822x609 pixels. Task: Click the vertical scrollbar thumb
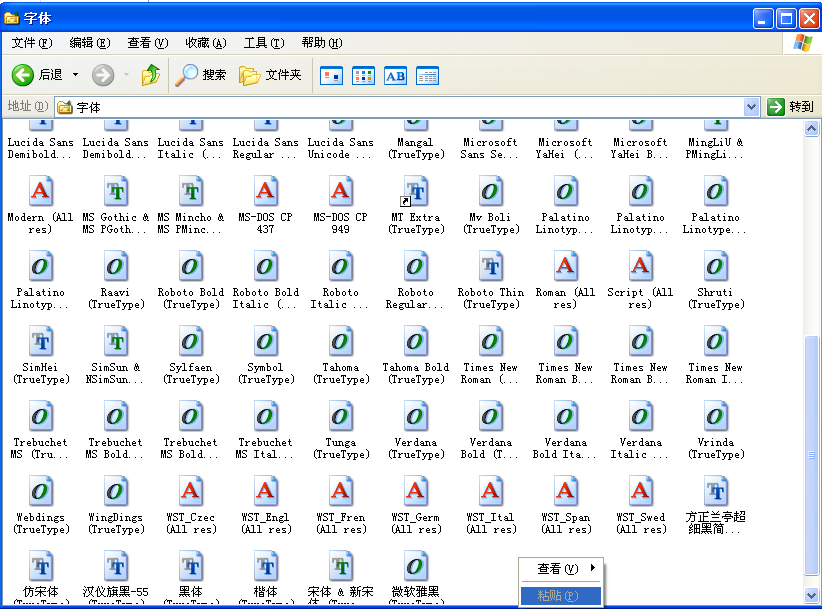tap(811, 455)
